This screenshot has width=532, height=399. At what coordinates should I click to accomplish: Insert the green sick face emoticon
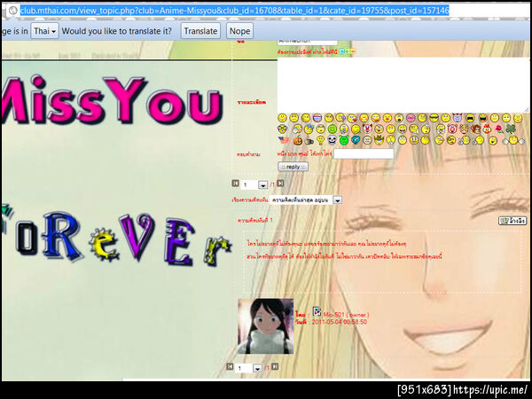pyautogui.click(x=332, y=129)
